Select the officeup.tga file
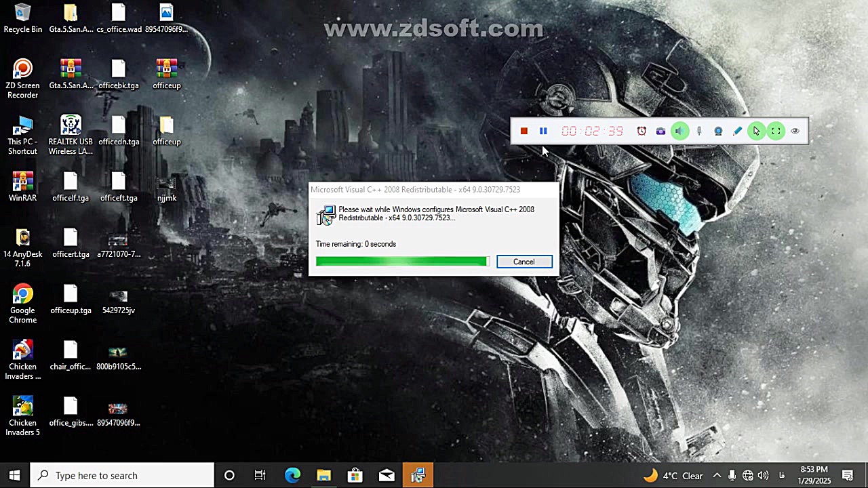This screenshot has width=868, height=488. [71, 300]
